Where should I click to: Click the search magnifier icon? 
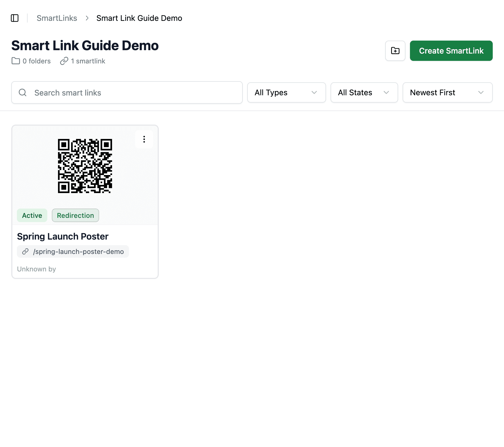pyautogui.click(x=23, y=92)
